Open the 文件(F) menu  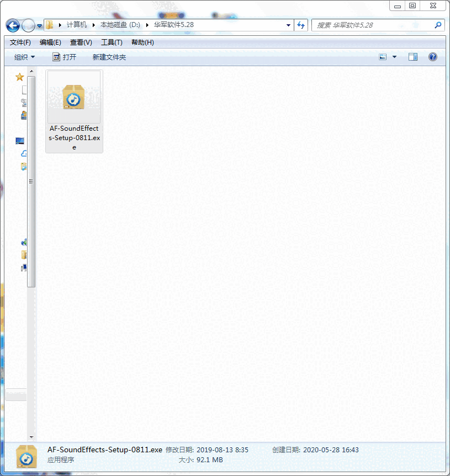pyautogui.click(x=20, y=42)
